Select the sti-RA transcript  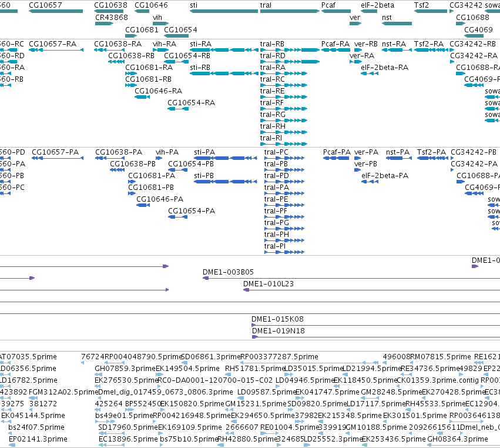pyautogui.click(x=224, y=50)
